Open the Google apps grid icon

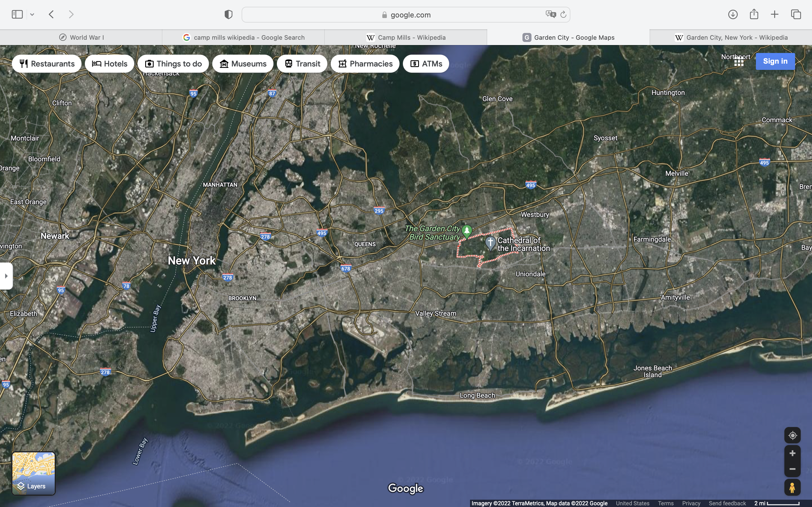click(x=739, y=62)
